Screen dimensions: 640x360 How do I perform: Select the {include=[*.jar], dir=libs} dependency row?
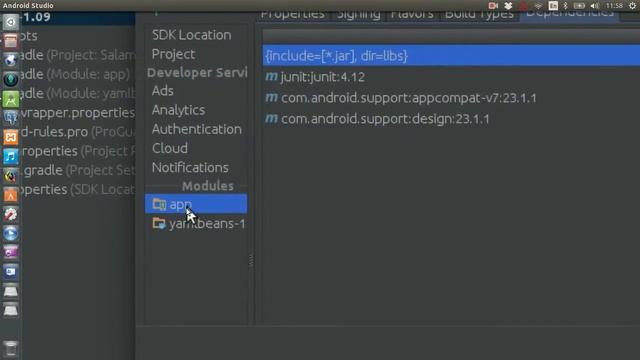click(x=451, y=56)
